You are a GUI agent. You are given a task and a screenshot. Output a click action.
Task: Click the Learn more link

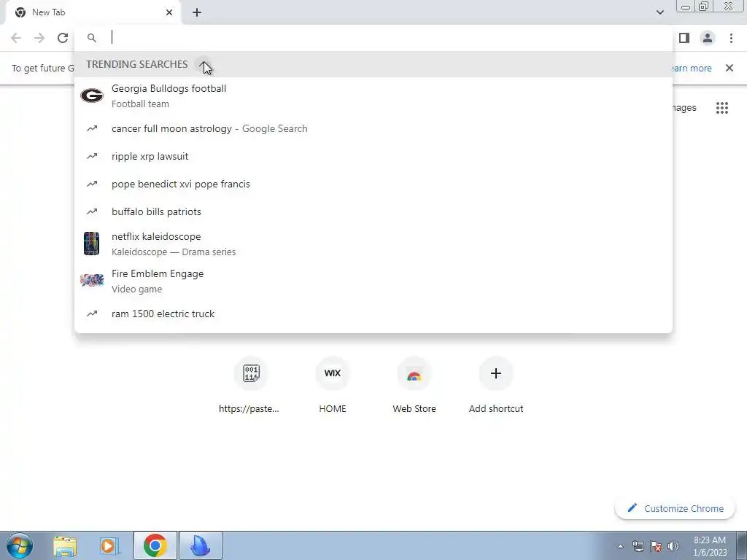click(691, 68)
